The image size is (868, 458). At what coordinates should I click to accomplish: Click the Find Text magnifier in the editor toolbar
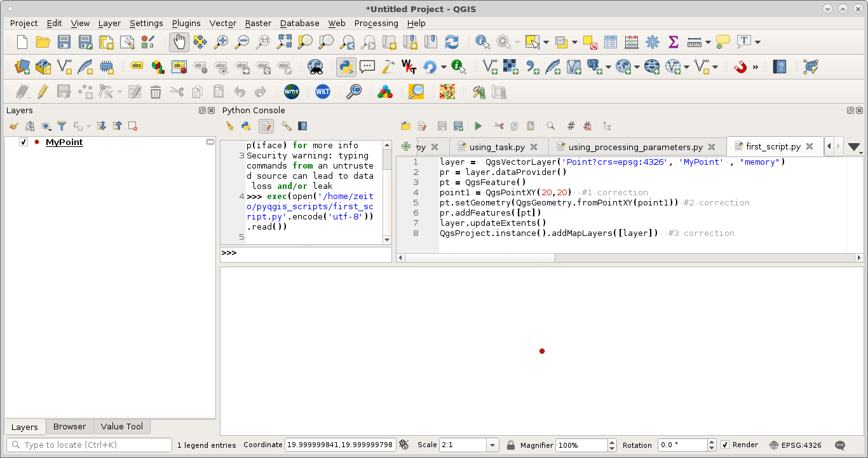click(x=551, y=126)
